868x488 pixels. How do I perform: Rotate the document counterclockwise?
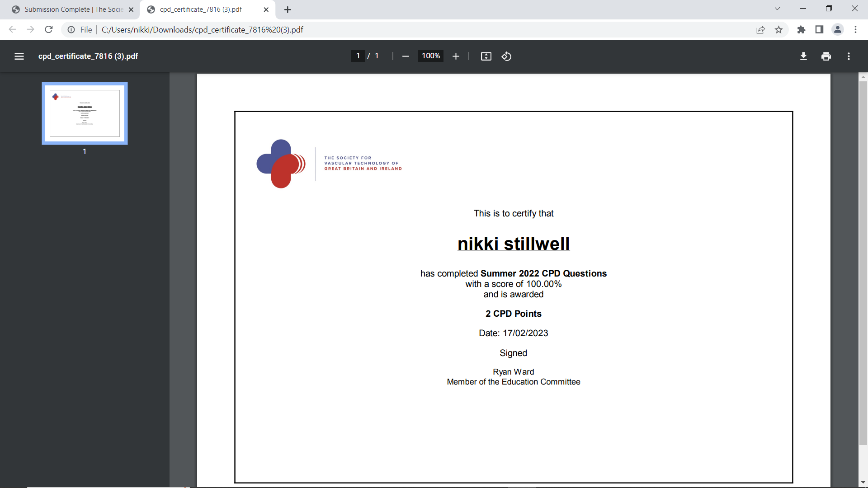click(x=506, y=56)
